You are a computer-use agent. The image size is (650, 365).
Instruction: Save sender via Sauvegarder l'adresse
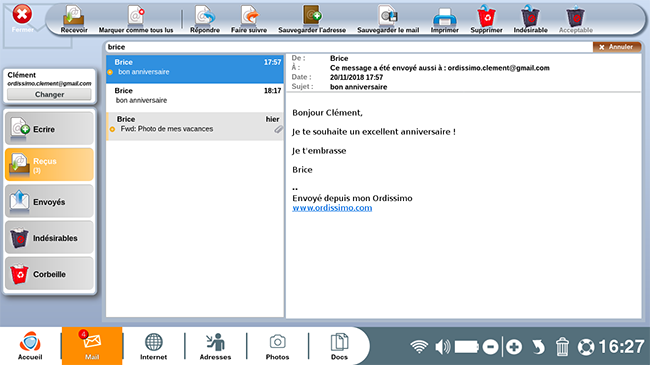tap(312, 19)
